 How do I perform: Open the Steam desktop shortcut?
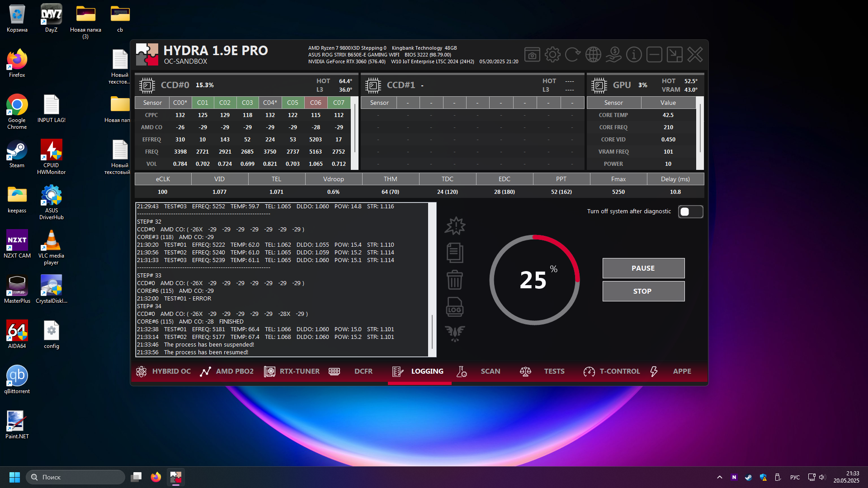point(17,155)
